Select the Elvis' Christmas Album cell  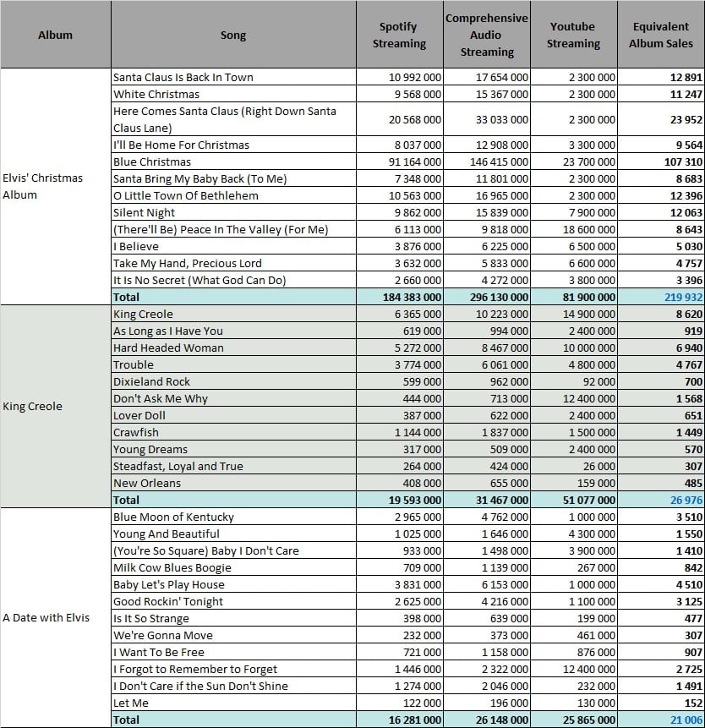tap(55, 187)
